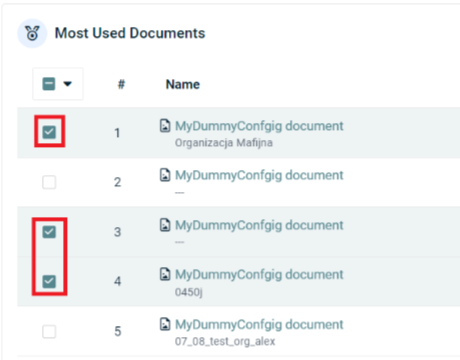Uncheck the checkbox for row 4

[49, 281]
